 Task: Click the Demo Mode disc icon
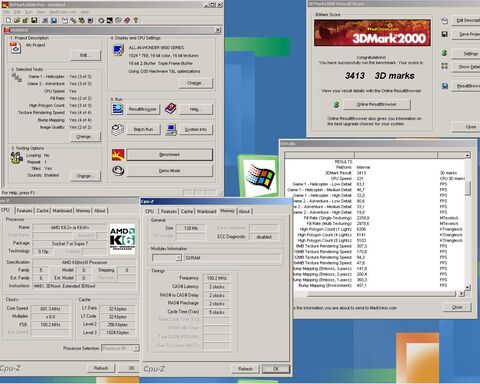(x=118, y=171)
